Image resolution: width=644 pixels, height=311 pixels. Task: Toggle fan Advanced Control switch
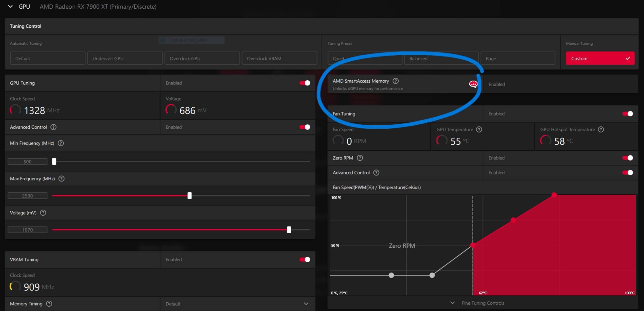pos(628,172)
